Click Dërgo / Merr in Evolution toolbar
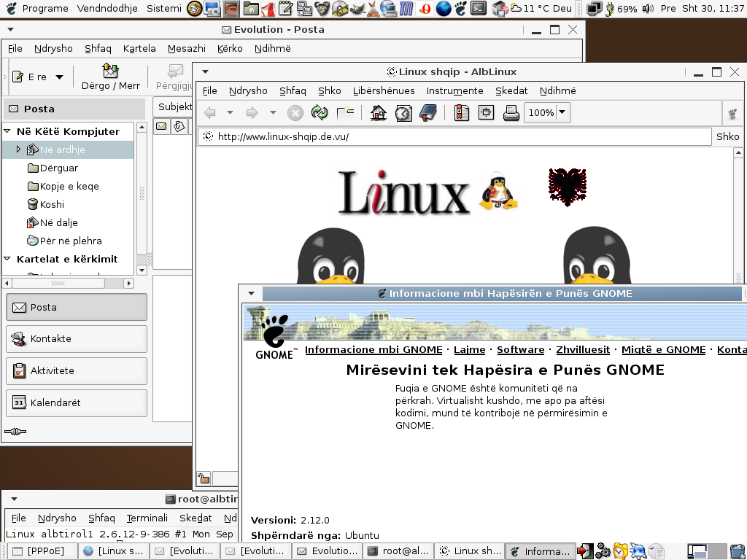747x560 pixels. coord(111,77)
